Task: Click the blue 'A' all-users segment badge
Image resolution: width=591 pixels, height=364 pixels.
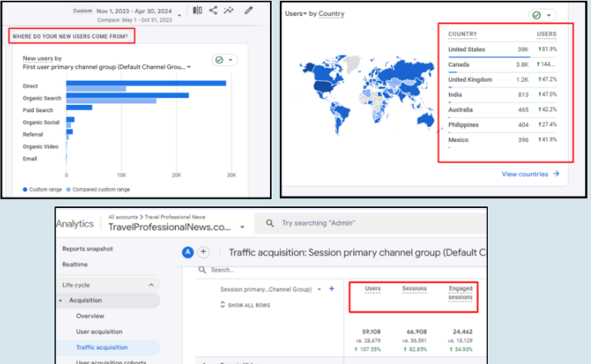Action: point(187,253)
